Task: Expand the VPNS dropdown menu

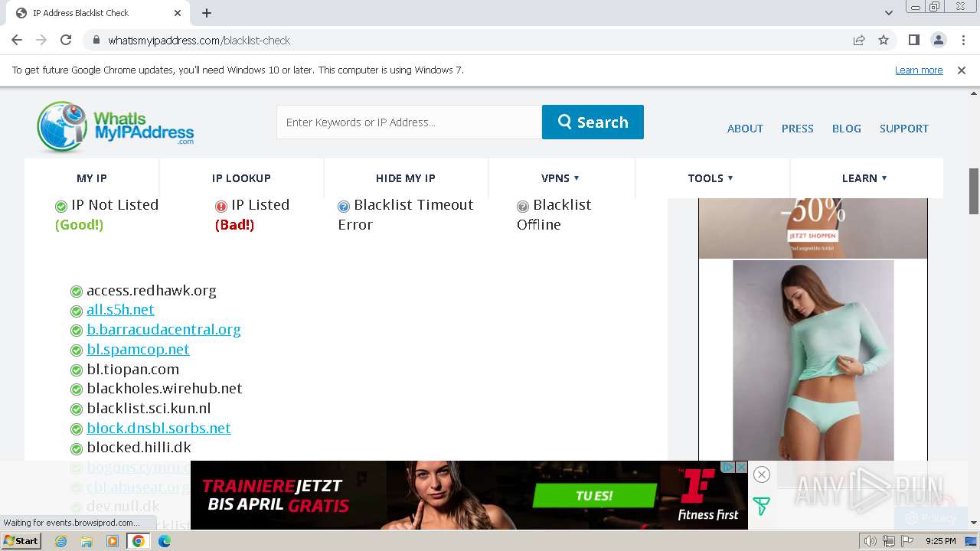Action: point(560,178)
